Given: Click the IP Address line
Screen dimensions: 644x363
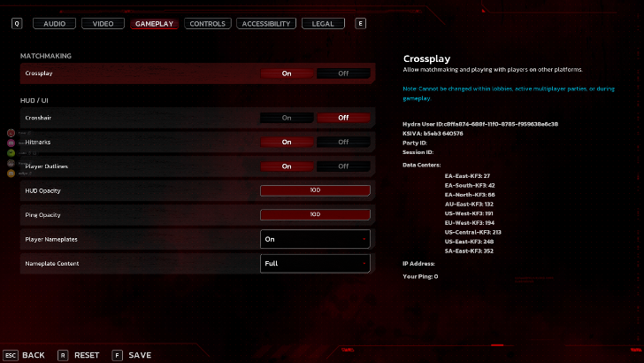Looking at the screenshot, I should 418,264.
